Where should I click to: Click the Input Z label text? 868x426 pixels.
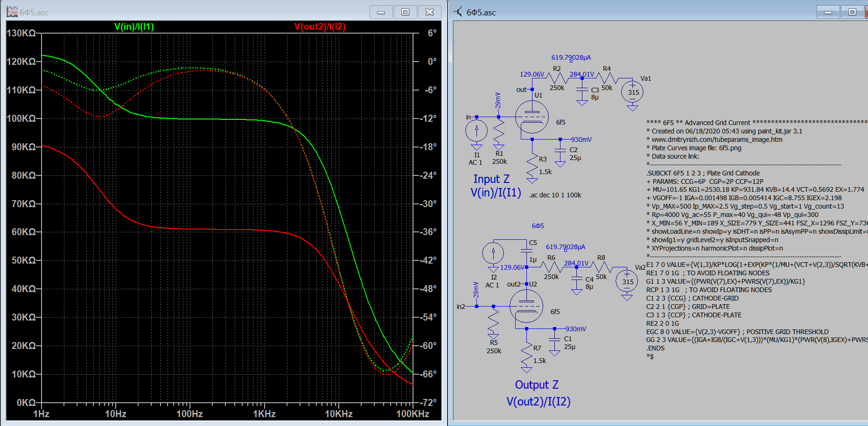[491, 179]
